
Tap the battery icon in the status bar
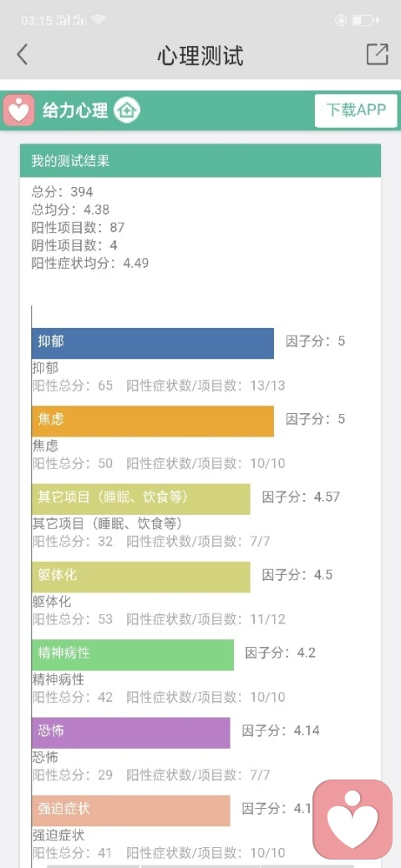pos(364,21)
